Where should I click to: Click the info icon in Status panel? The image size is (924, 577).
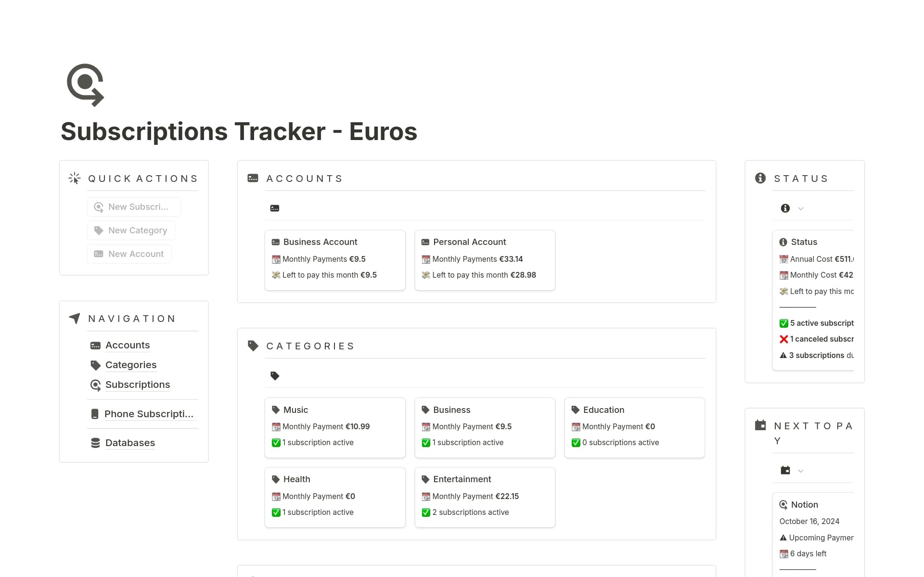[760, 178]
